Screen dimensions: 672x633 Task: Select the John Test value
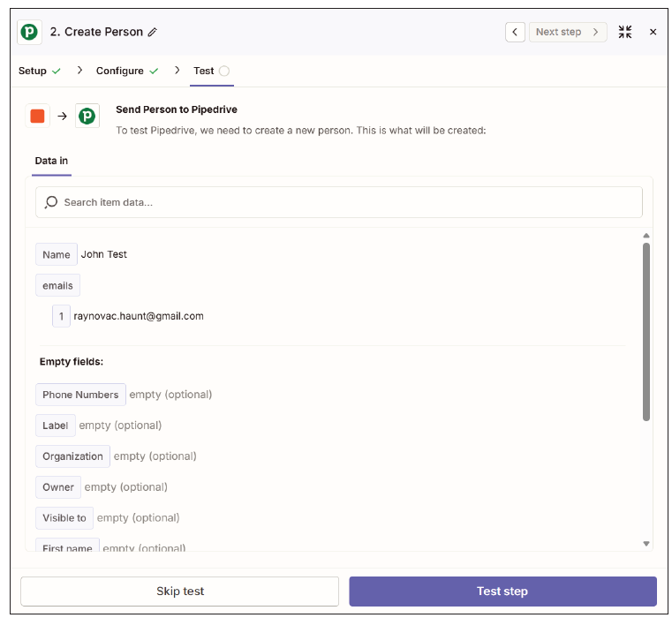[103, 254]
